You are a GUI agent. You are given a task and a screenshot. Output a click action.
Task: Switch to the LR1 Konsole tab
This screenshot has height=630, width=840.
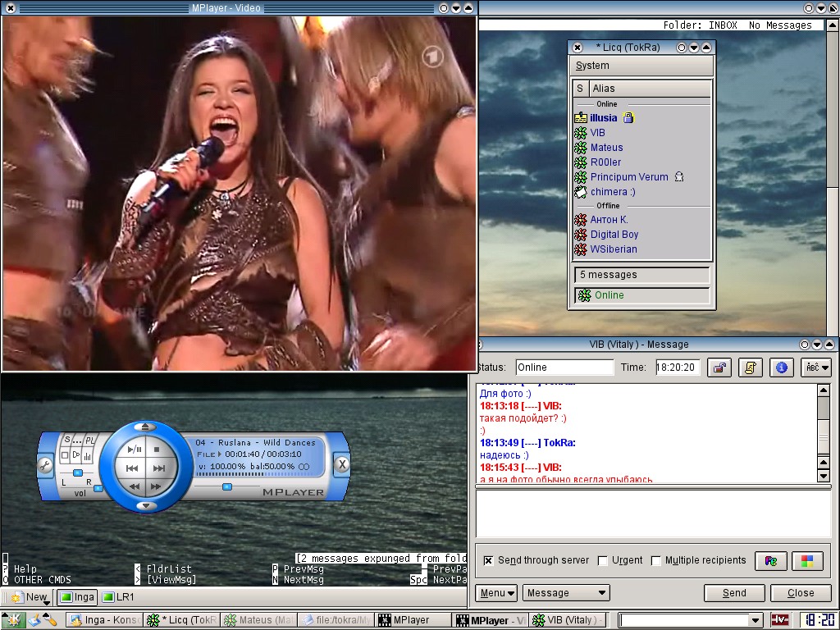[118, 597]
